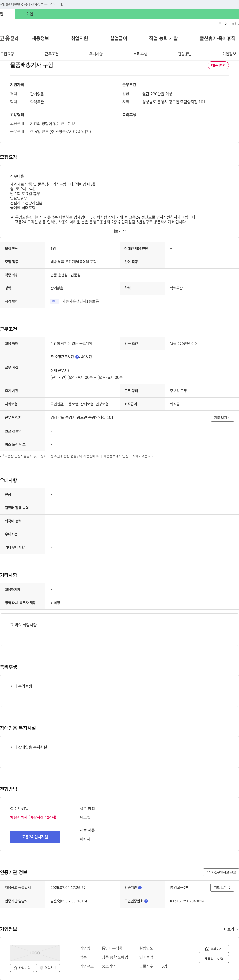The height and width of the screenshot is (980, 239).
Task: Switch to the 기업 tab
Action: [x=30, y=14]
